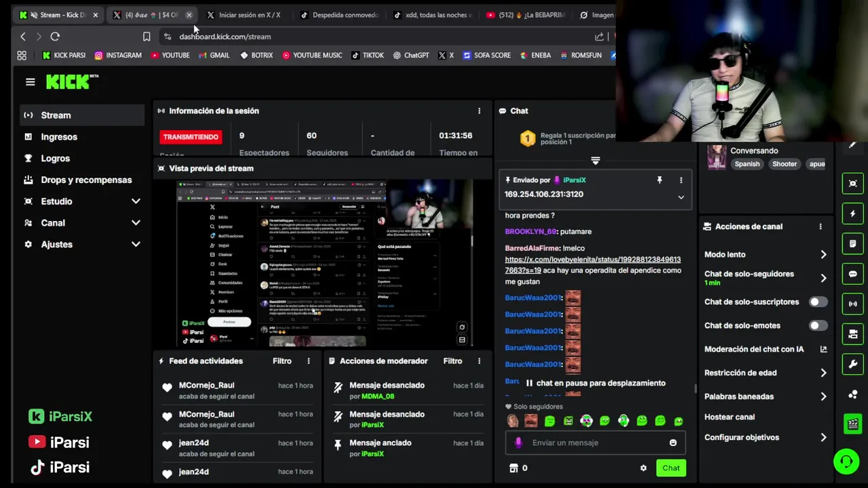This screenshot has height=488, width=868.
Task: Click the pencil edit icon near stream title
Action: click(853, 144)
